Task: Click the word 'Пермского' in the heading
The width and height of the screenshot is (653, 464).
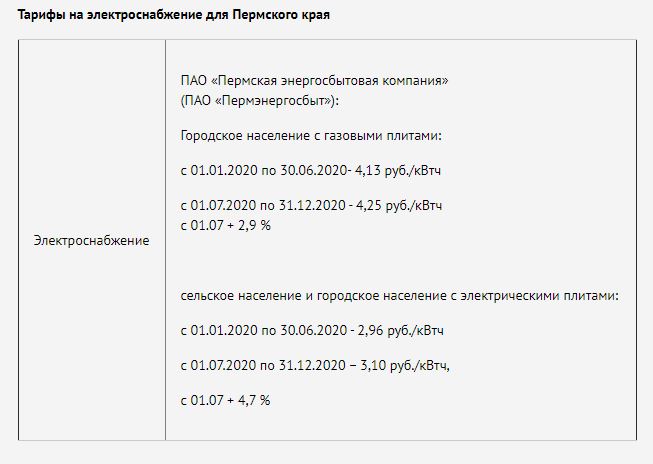Action: pyautogui.click(x=263, y=15)
